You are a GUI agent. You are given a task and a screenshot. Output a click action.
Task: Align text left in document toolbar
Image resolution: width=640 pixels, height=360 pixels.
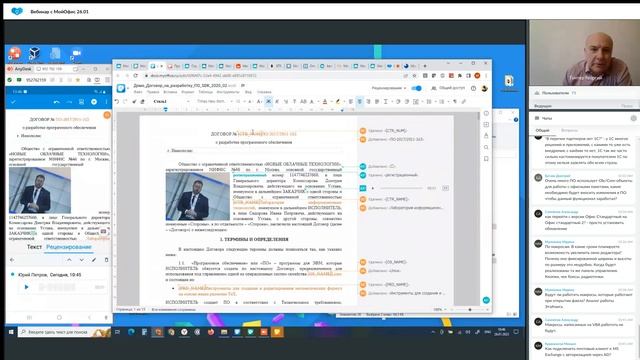pos(351,101)
